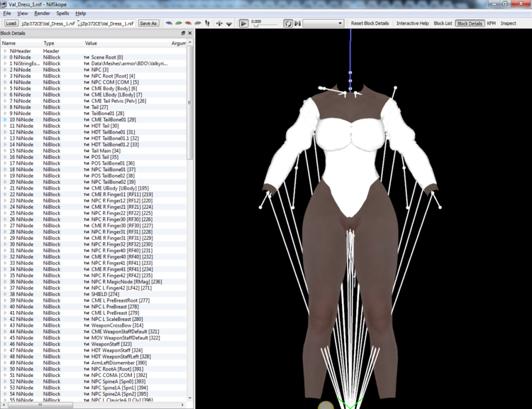Select the green eye view icon
532x409 pixels.
point(179,23)
